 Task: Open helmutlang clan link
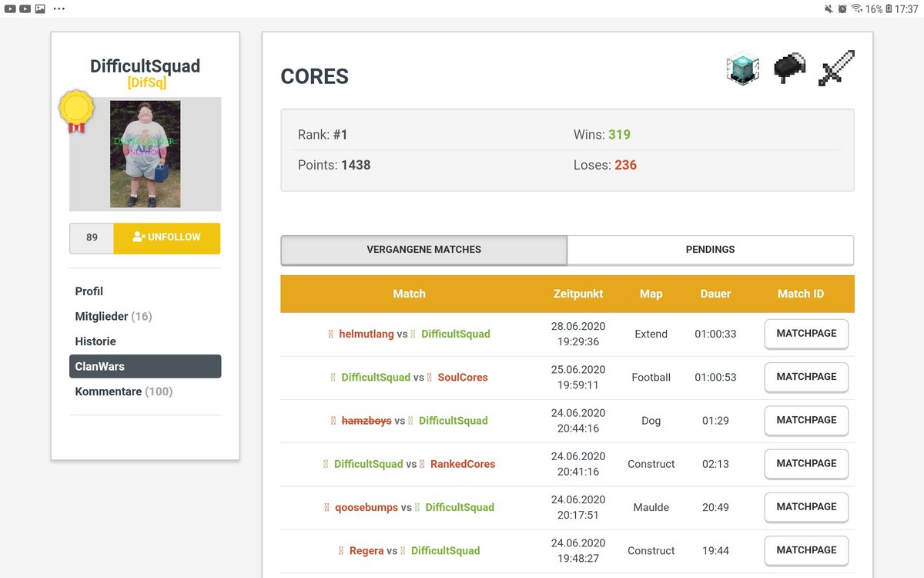point(366,334)
